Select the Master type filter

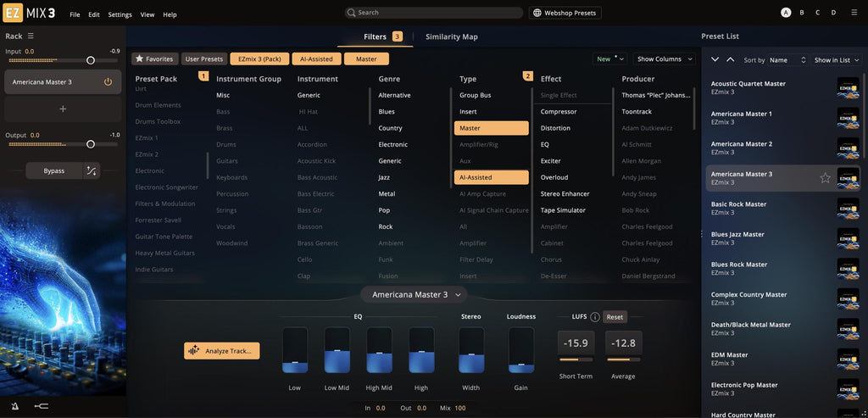click(492, 128)
